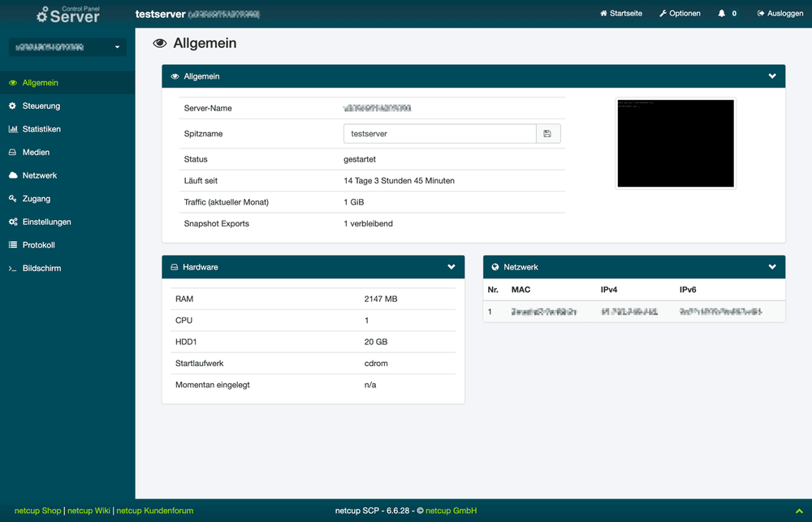This screenshot has width=812, height=522.
Task: Select the Statistiken chart icon
Action: pyautogui.click(x=14, y=128)
